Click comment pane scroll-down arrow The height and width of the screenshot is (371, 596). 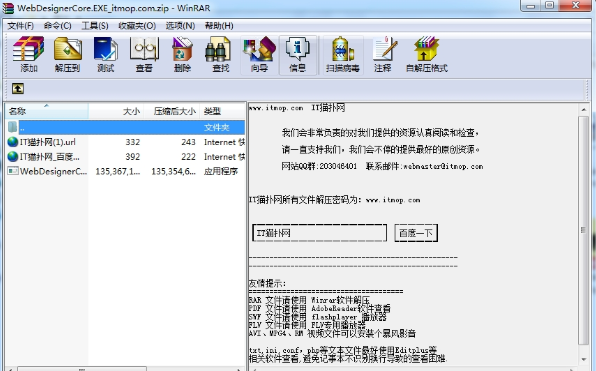tap(583, 360)
